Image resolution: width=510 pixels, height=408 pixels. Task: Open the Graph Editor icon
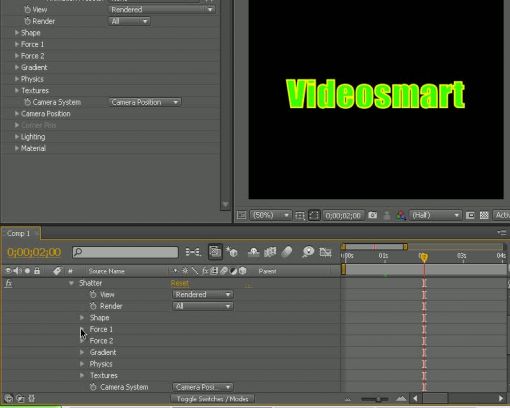325,252
